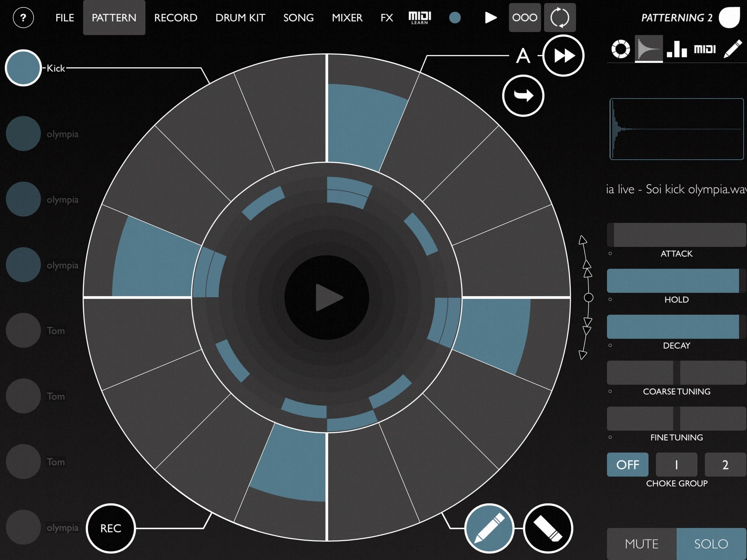Image resolution: width=747 pixels, height=560 pixels.
Task: Open the DRUM KIT menu
Action: pyautogui.click(x=240, y=18)
